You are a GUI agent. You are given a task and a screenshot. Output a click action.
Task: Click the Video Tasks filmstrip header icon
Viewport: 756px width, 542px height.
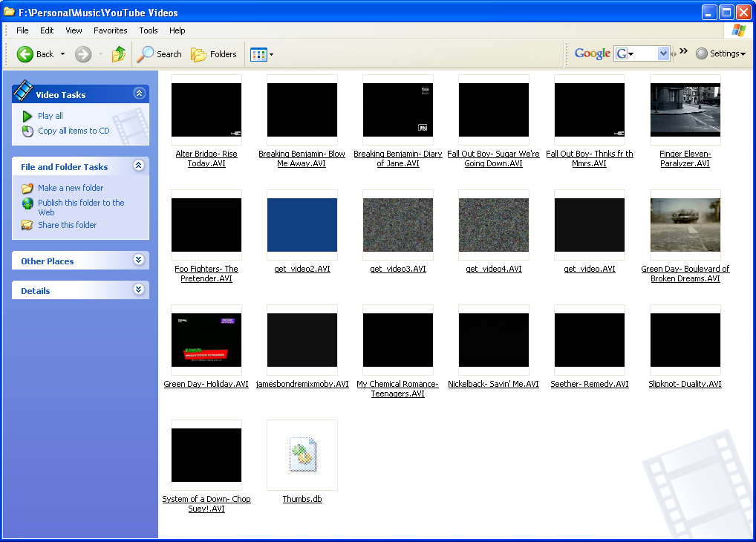(x=24, y=93)
